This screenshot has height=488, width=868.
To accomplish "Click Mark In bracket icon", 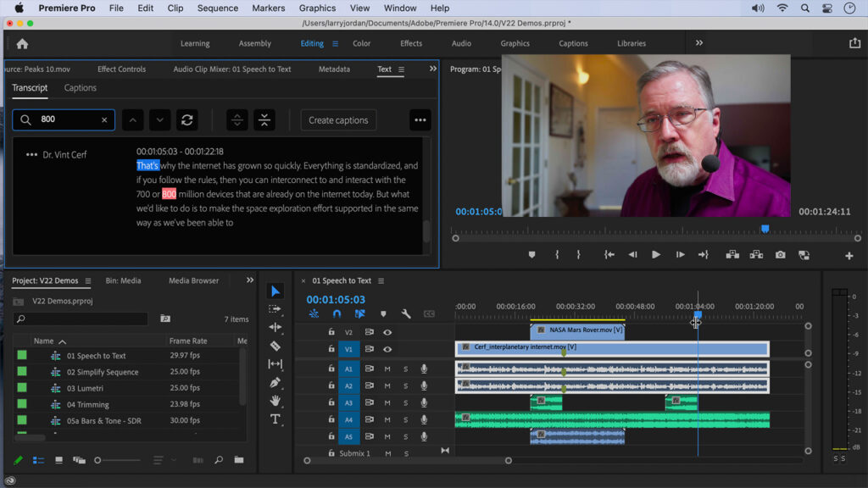I will pos(557,254).
